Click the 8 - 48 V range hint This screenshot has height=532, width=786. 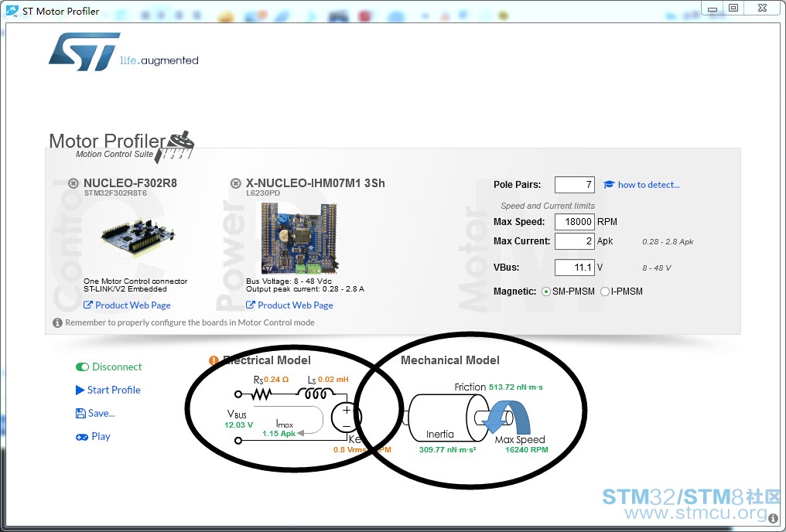point(657,268)
